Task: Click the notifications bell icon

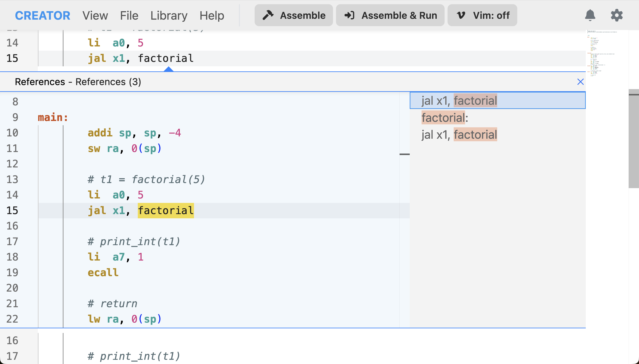Action: click(590, 15)
